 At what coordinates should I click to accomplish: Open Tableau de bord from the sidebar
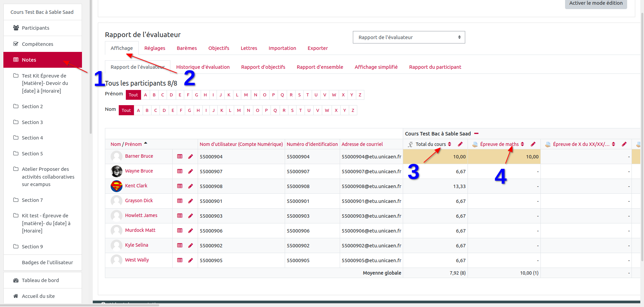(x=40, y=280)
